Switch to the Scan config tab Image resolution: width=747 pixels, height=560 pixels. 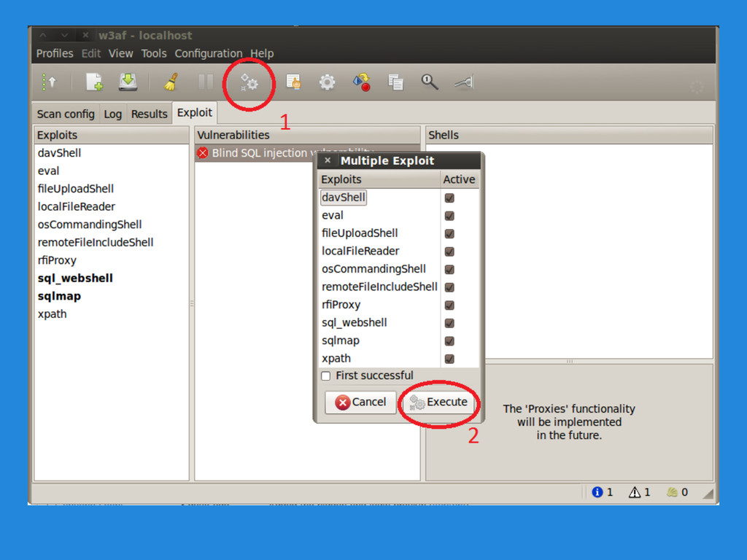coord(66,114)
